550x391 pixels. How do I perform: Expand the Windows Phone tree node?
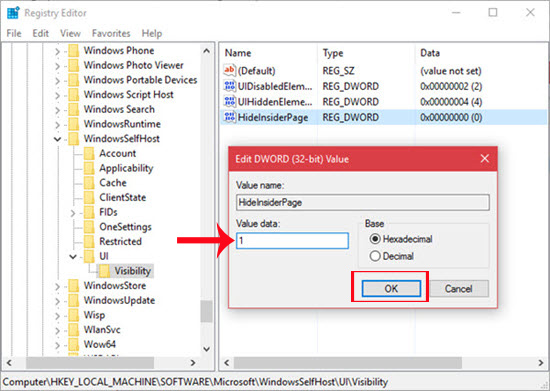[57, 52]
